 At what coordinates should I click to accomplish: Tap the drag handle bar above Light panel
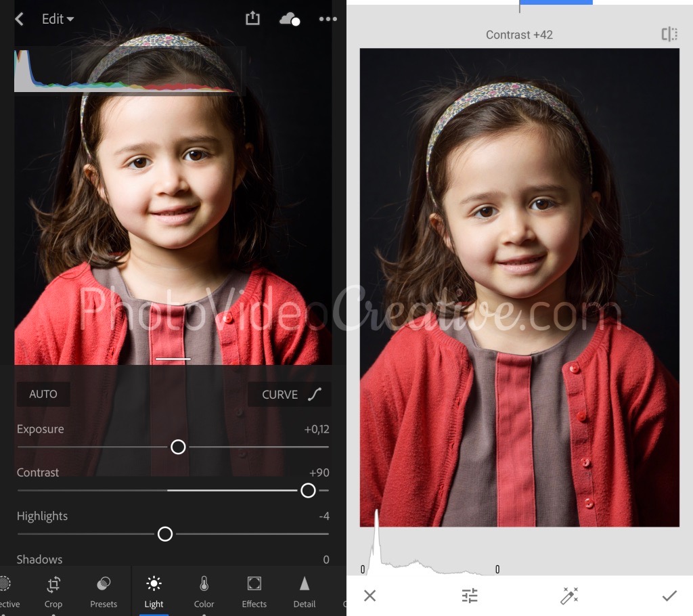173,359
